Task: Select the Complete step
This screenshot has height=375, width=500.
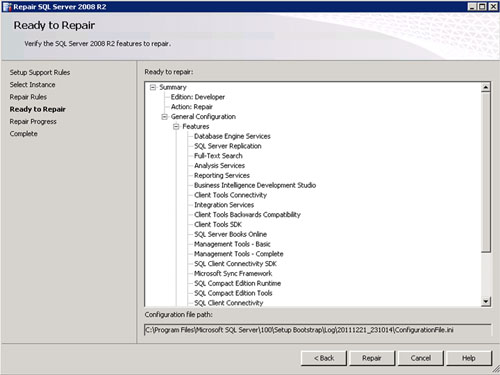Action: pos(23,134)
